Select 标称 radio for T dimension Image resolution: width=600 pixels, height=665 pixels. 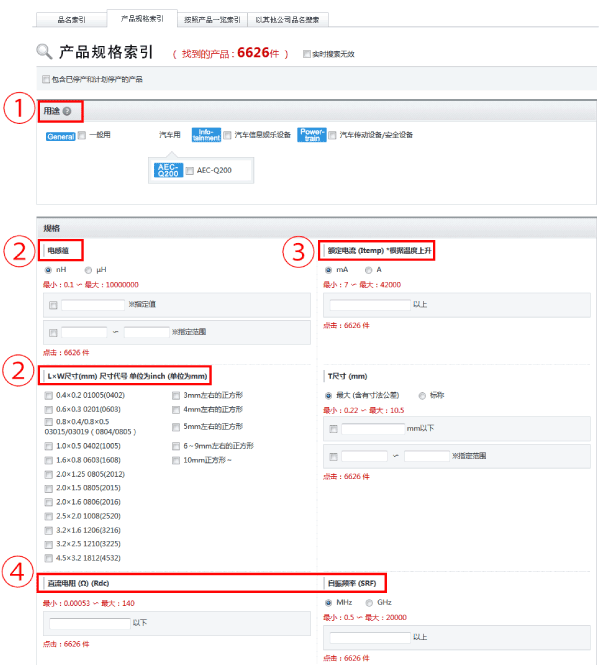(423, 394)
